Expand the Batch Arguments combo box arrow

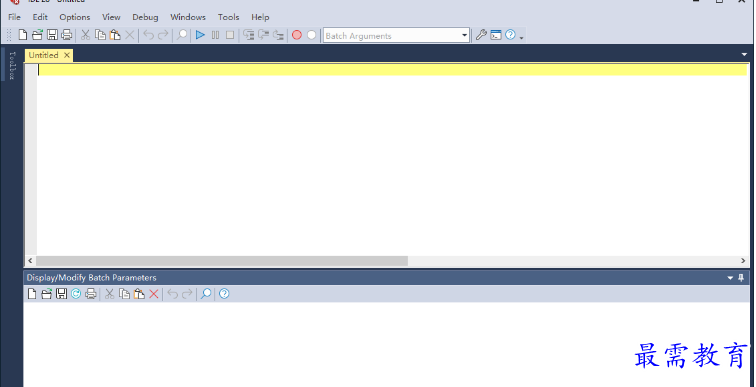tap(464, 35)
